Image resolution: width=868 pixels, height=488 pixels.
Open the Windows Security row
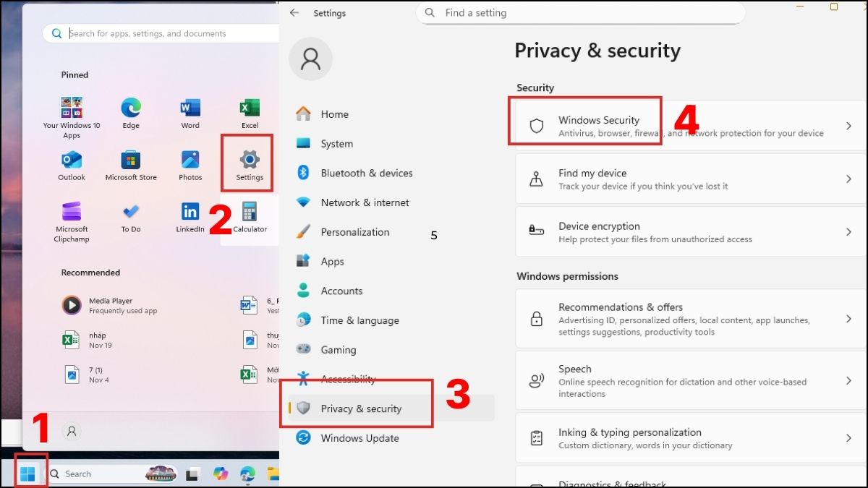692,127
